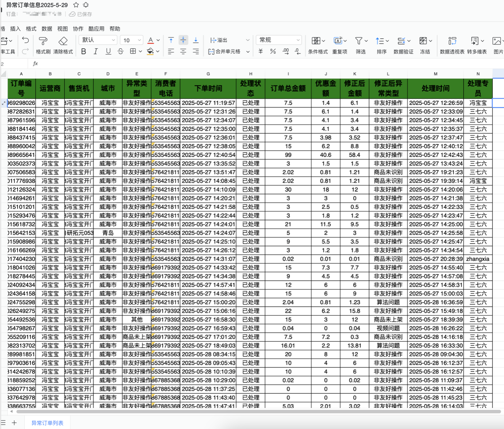Align cell content to bottom
504x429 pixels.
tap(196, 40)
